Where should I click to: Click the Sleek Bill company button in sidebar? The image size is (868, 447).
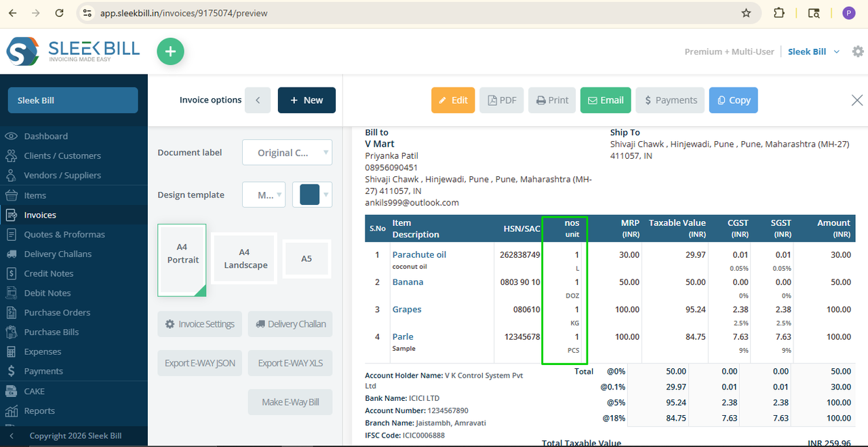[73, 100]
